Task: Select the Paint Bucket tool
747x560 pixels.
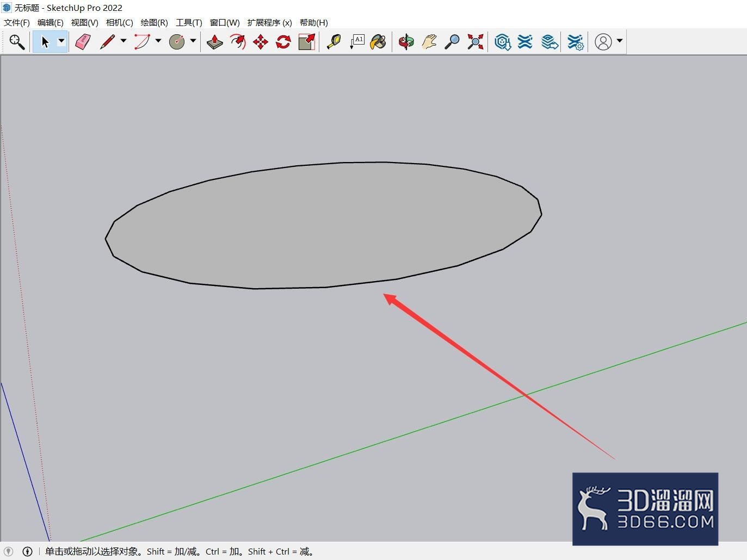Action: (x=378, y=42)
